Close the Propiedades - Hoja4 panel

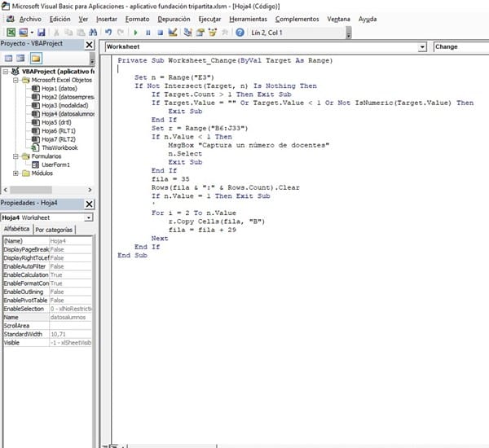pyautogui.click(x=90, y=204)
